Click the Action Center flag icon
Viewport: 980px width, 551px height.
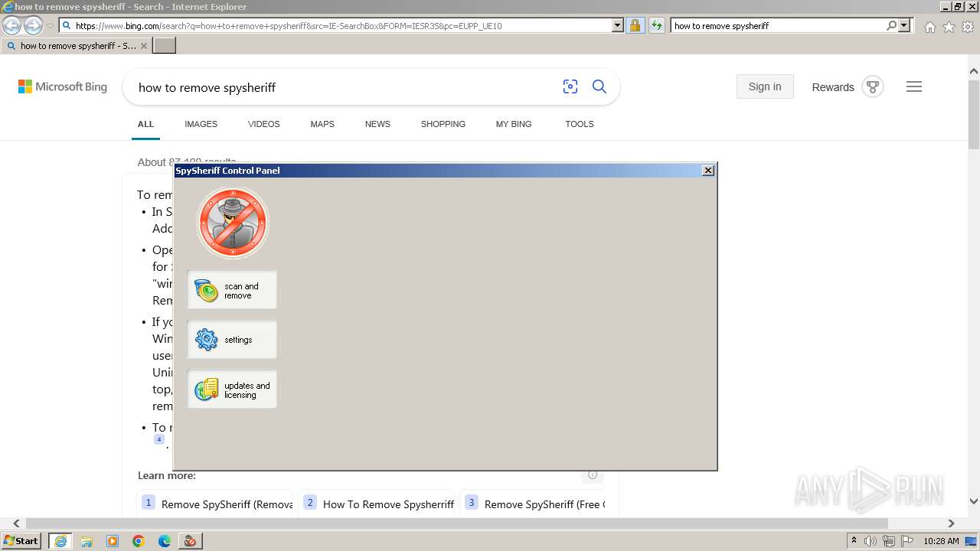tap(907, 541)
